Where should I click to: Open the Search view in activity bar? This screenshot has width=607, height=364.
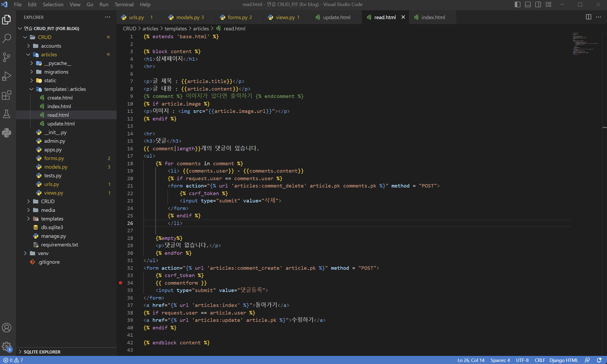pos(7,38)
